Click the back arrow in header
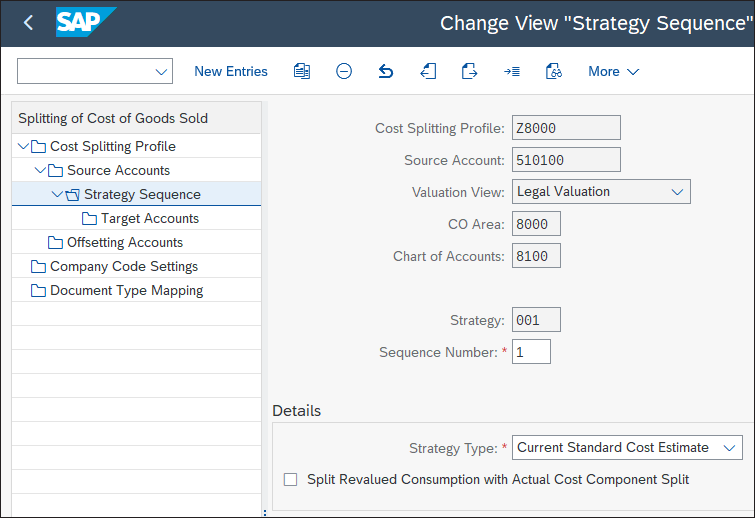This screenshot has width=755, height=518. point(28,22)
